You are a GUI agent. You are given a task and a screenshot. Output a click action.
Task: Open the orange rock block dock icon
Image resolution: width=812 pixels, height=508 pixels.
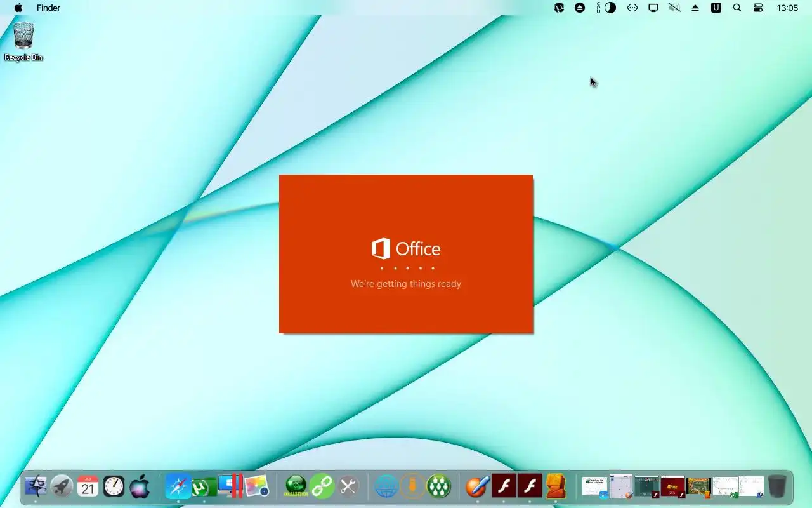click(x=556, y=486)
